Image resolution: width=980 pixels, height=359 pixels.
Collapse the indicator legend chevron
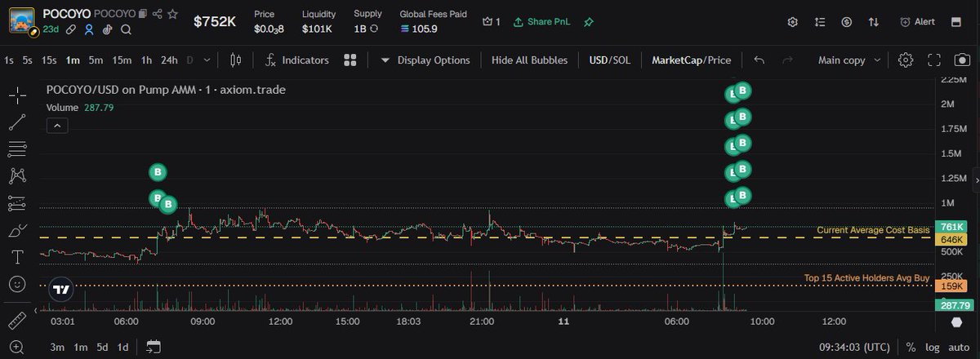[x=58, y=126]
